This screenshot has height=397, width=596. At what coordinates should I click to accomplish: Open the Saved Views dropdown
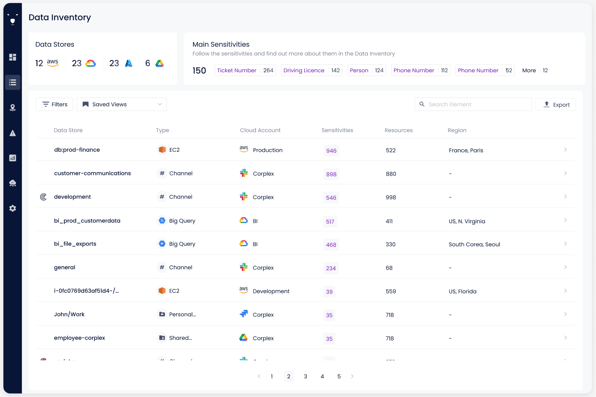pos(122,104)
